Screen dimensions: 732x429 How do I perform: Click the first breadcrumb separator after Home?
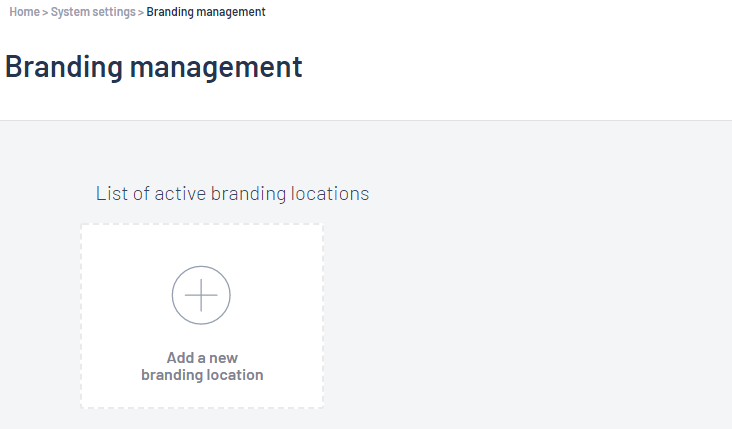[45, 13]
